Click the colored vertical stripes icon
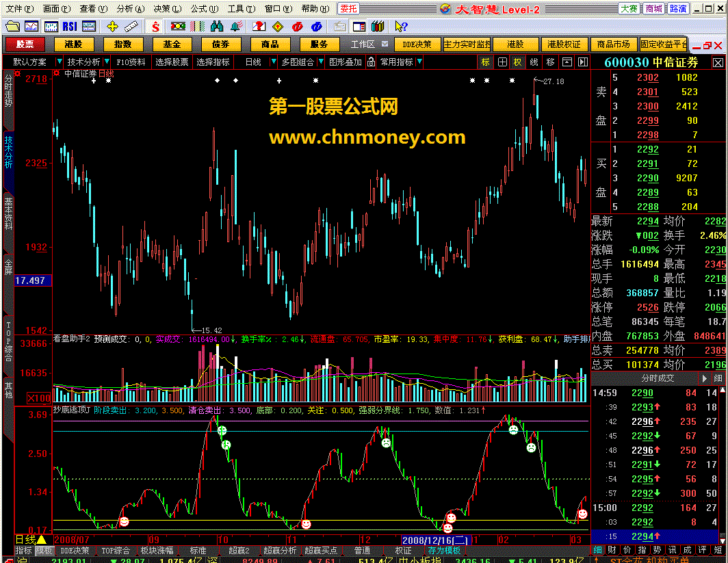The height and width of the screenshot is (563, 728). (x=197, y=27)
